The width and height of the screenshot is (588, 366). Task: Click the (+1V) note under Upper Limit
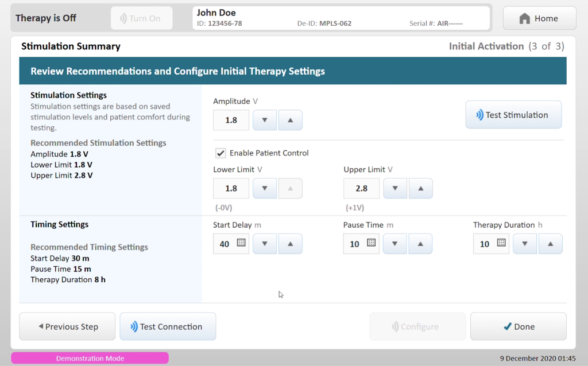(355, 208)
